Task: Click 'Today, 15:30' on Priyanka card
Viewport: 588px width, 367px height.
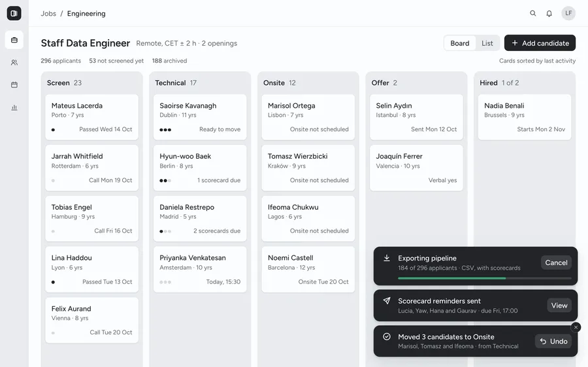Action: tap(223, 282)
